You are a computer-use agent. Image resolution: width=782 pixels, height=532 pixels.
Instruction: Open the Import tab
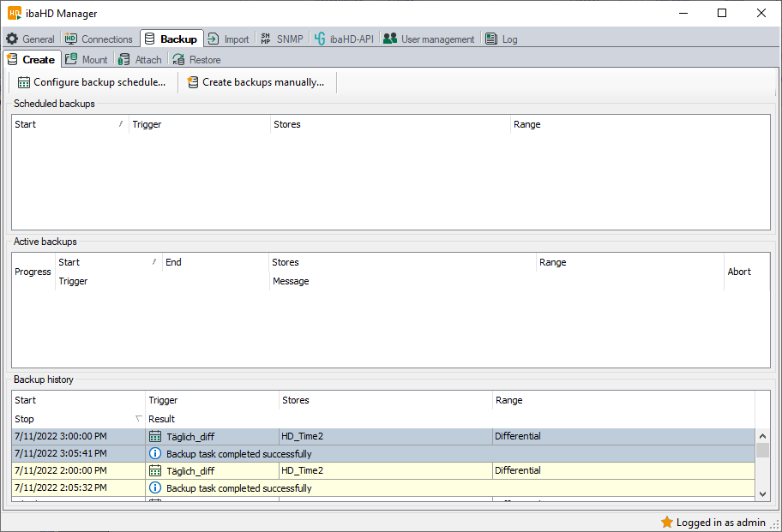[x=228, y=39]
